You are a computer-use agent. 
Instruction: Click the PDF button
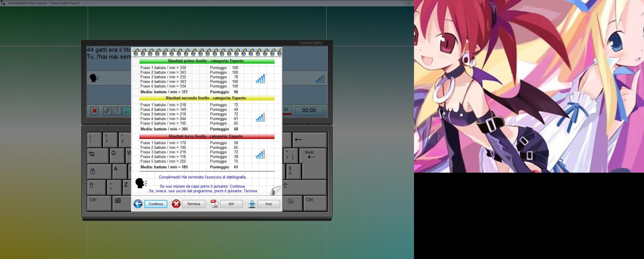[231, 204]
